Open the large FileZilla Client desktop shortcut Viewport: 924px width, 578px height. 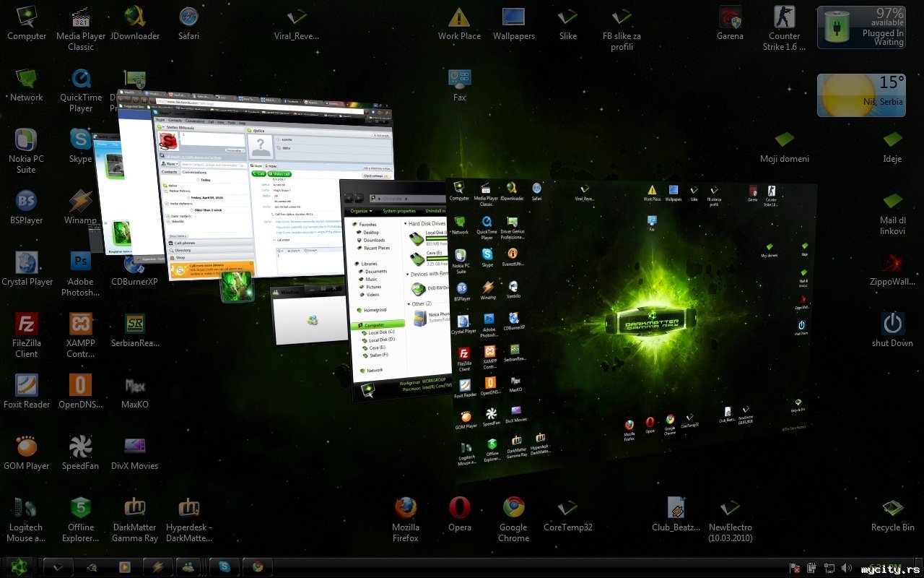point(27,335)
